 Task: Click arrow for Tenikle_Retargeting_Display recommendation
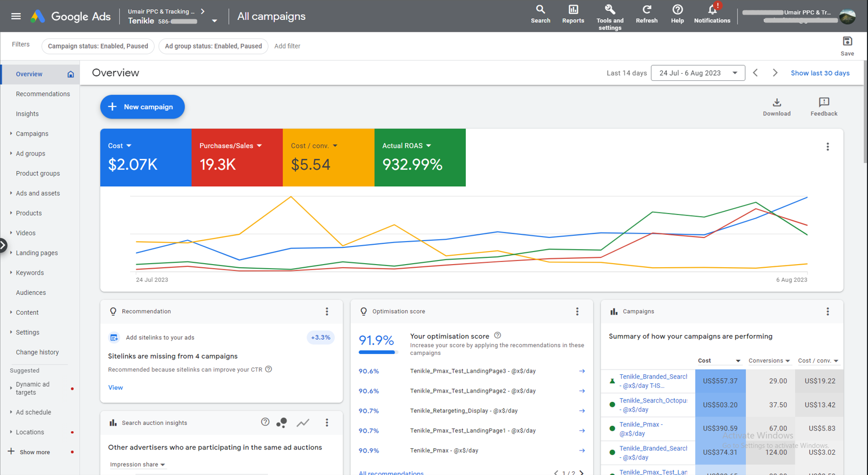click(582, 411)
